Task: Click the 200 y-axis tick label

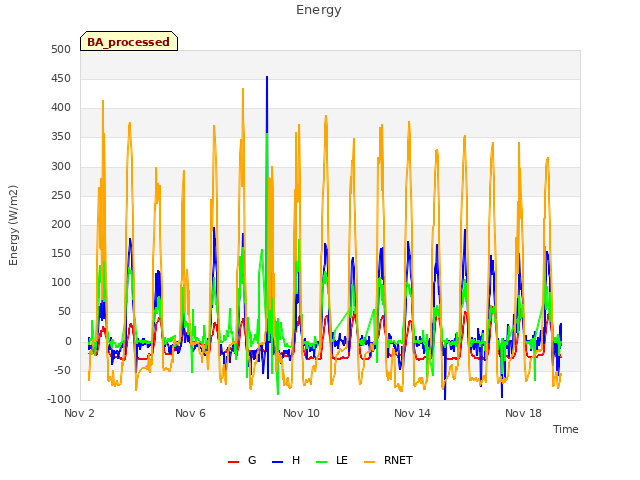Action: (61, 224)
